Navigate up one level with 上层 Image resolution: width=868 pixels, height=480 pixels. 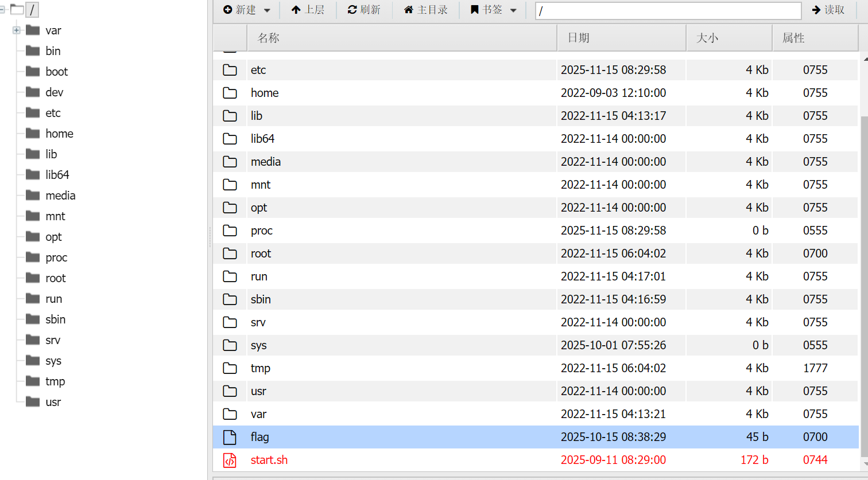point(308,10)
